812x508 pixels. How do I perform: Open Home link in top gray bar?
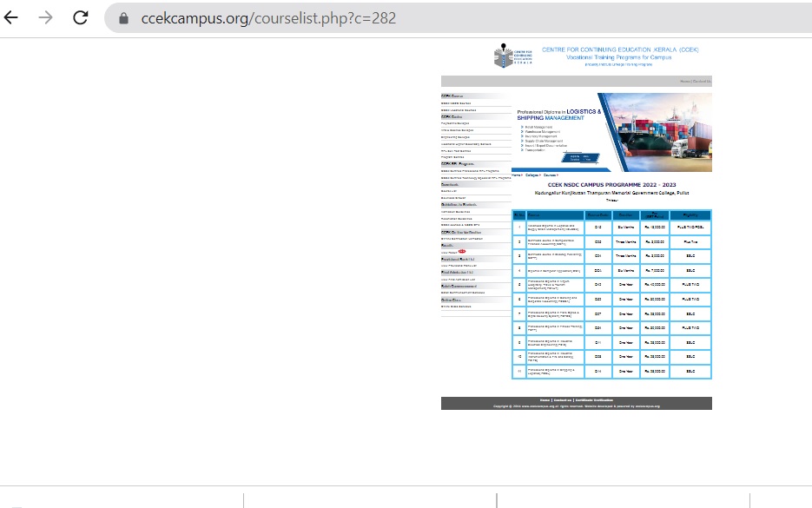pyautogui.click(x=684, y=82)
